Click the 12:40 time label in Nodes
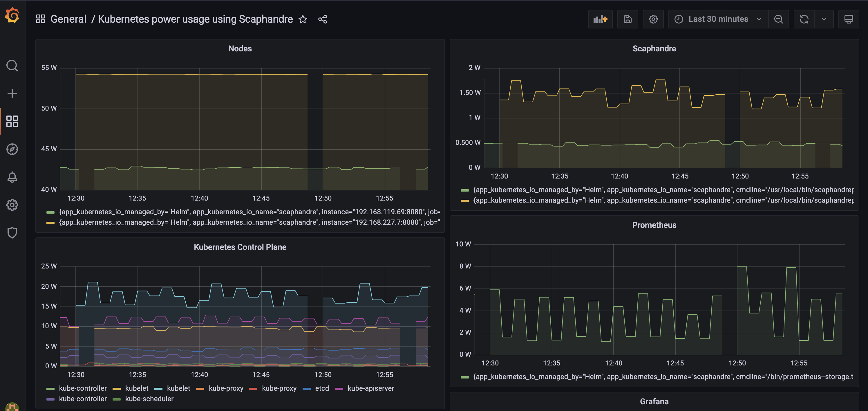The height and width of the screenshot is (411, 868). click(199, 198)
